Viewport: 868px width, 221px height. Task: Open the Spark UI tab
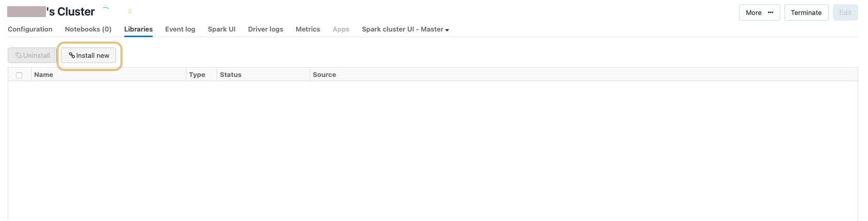coord(222,29)
